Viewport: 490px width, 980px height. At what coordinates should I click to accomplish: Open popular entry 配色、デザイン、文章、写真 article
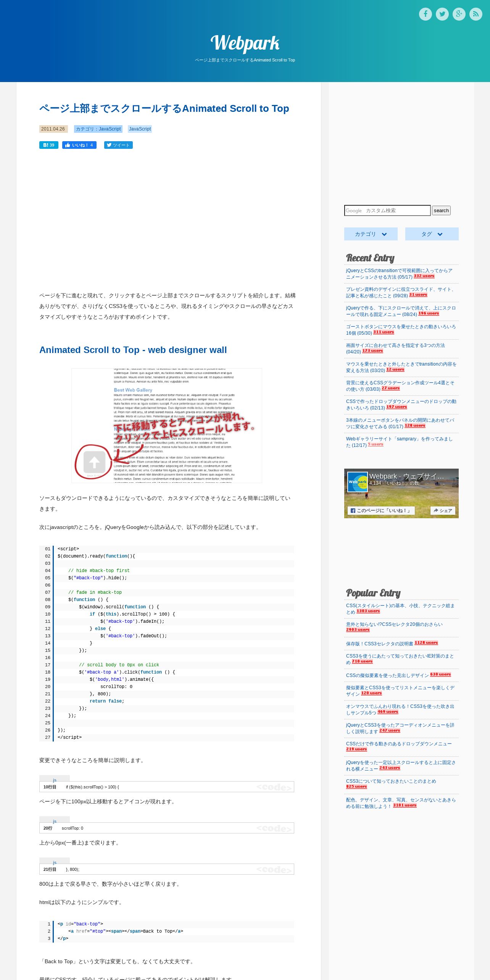click(401, 803)
